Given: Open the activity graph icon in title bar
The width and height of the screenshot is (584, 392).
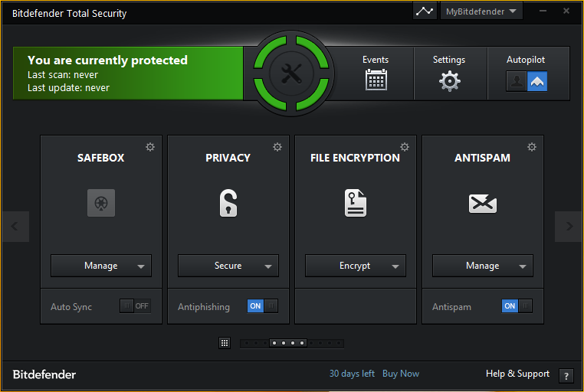Looking at the screenshot, I should pyautogui.click(x=424, y=11).
